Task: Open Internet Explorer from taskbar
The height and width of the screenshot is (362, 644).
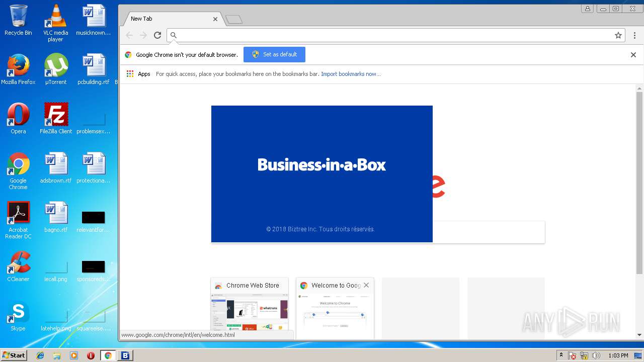Action: click(40, 355)
